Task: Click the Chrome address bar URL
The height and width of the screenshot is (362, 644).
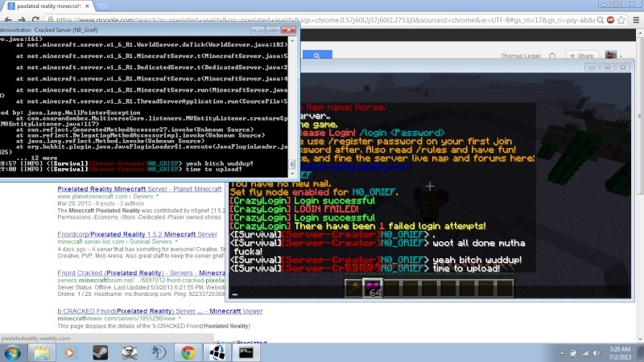Action: coord(324,19)
